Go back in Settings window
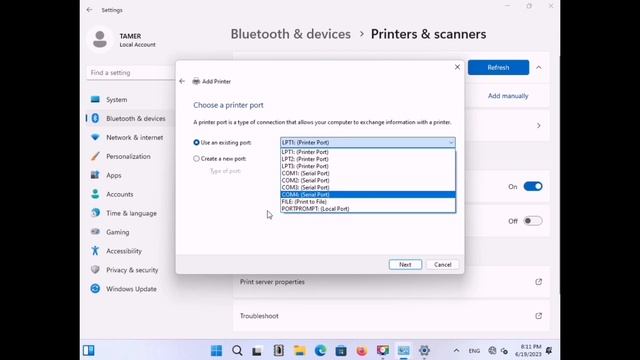The width and height of the screenshot is (640, 360). pyautogui.click(x=89, y=10)
